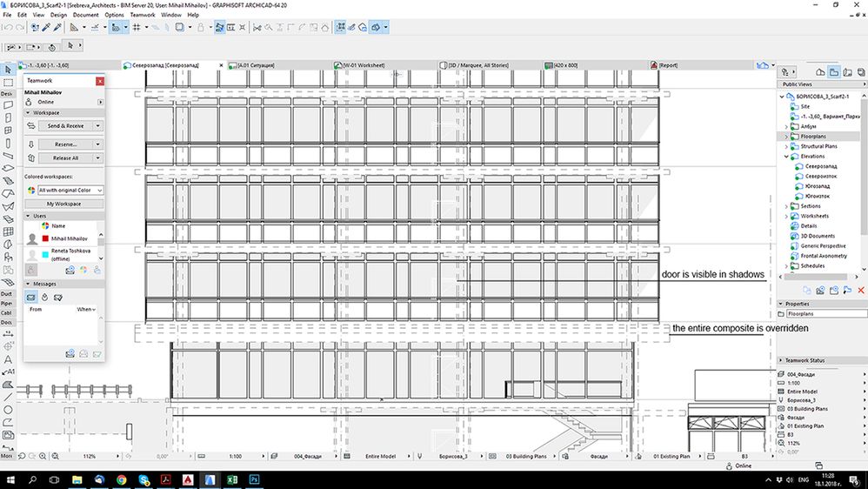
Task: Select the Circle tool in the toolbox
Action: (8, 410)
